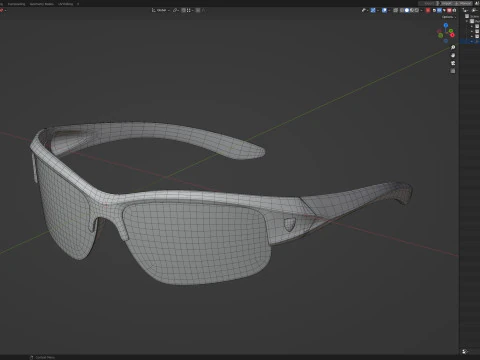Switch to rendered viewport shading
This screenshot has height=360, width=480.
point(417,10)
